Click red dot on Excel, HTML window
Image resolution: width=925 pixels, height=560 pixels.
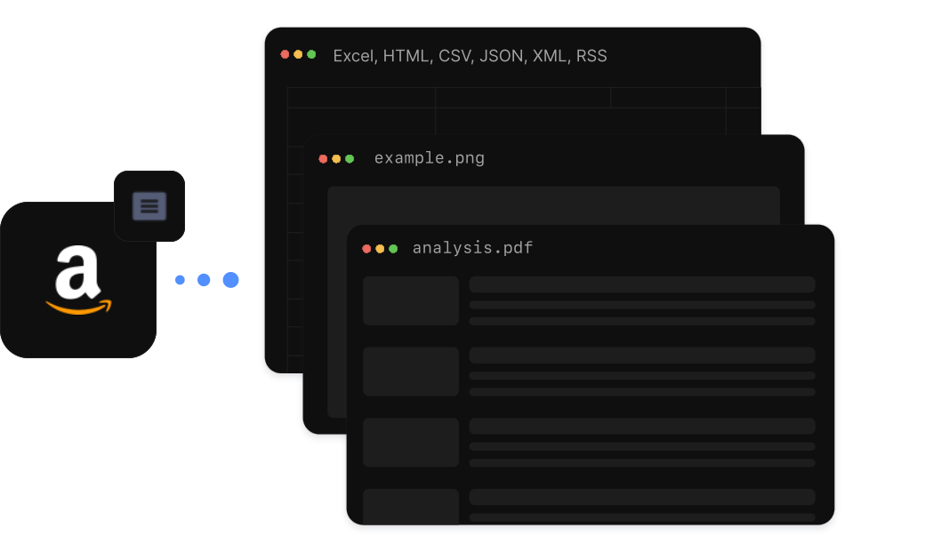[285, 54]
